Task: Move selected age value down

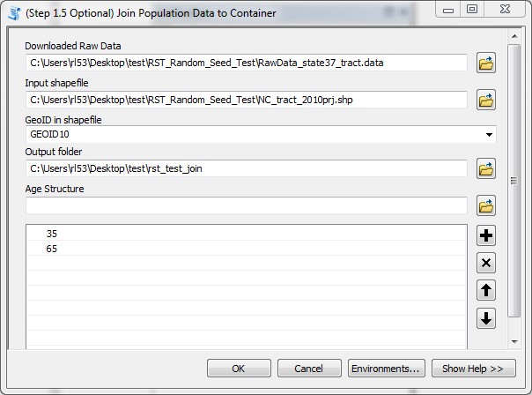Action: tap(485, 318)
